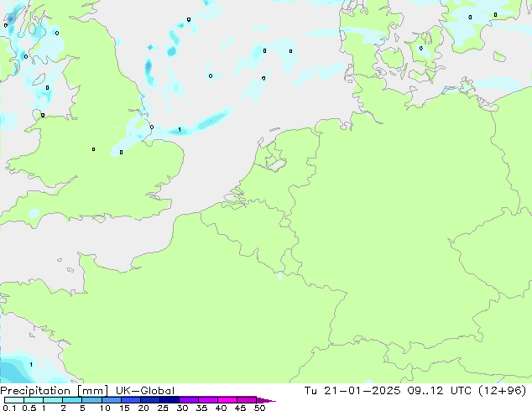Click the "Tu 21-01-2025" date text

pyautogui.click(x=352, y=391)
